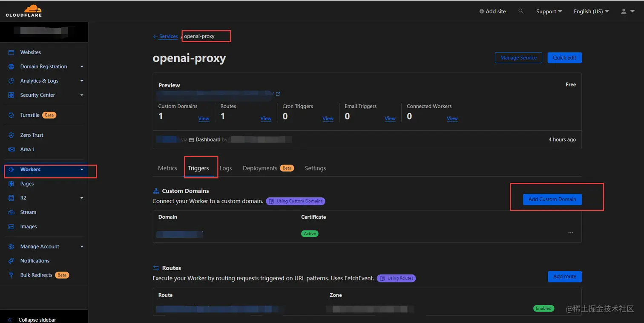Image resolution: width=644 pixels, height=323 pixels.
Task: Go back via the Services breadcrumb link
Action: click(x=169, y=37)
